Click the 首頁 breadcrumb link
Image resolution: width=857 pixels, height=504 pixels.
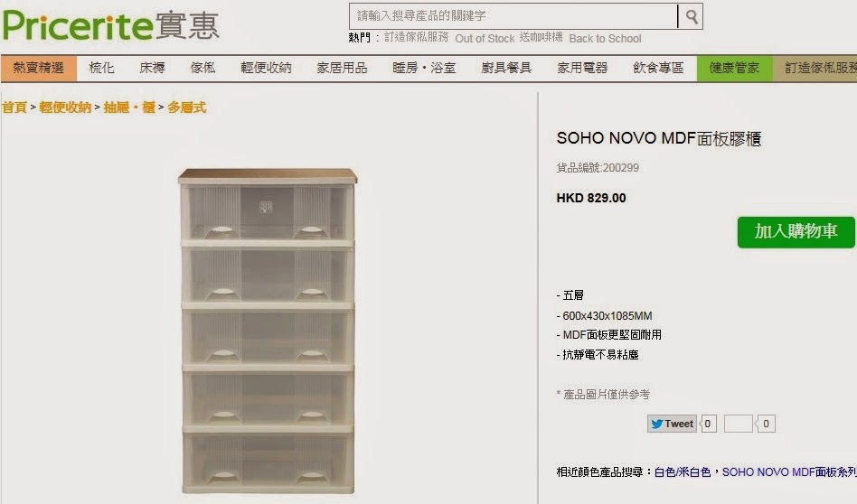pyautogui.click(x=14, y=107)
